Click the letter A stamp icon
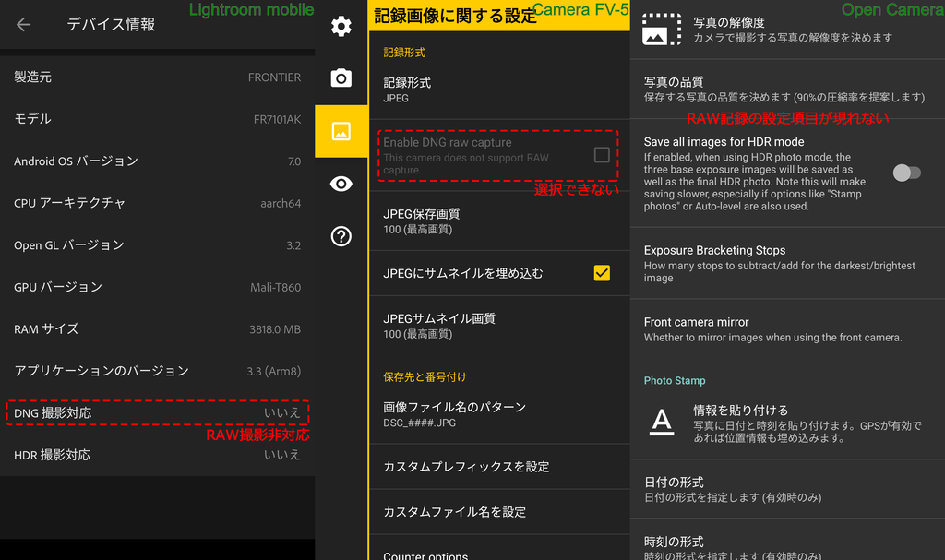This screenshot has height=560, width=945. (x=661, y=422)
